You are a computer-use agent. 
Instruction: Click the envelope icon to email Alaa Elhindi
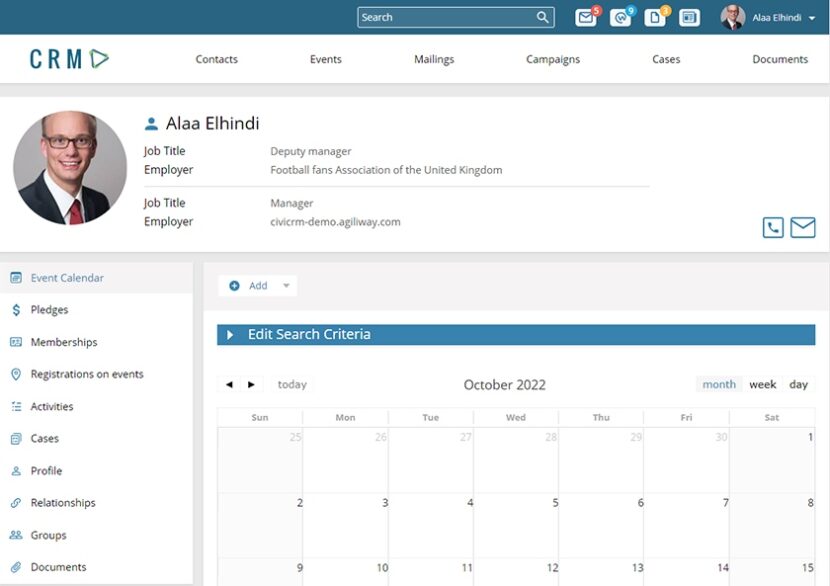803,227
